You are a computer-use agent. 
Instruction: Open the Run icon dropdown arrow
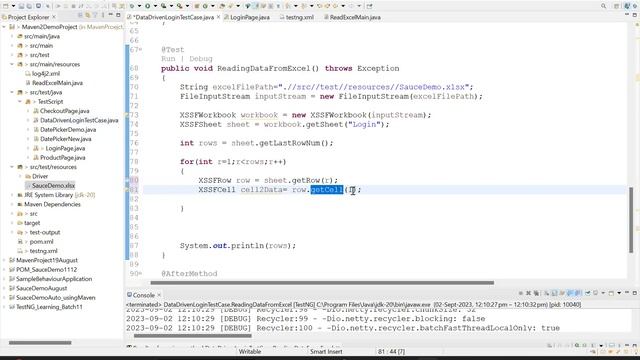[155, 6]
